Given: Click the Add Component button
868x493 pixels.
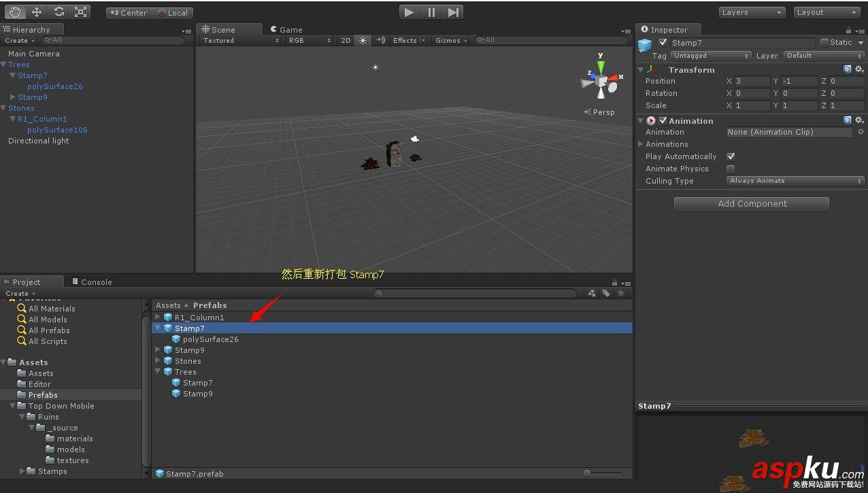Looking at the screenshot, I should click(752, 203).
